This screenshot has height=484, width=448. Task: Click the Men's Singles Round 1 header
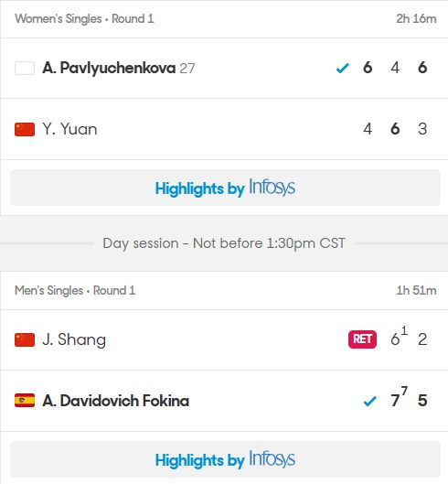point(75,290)
